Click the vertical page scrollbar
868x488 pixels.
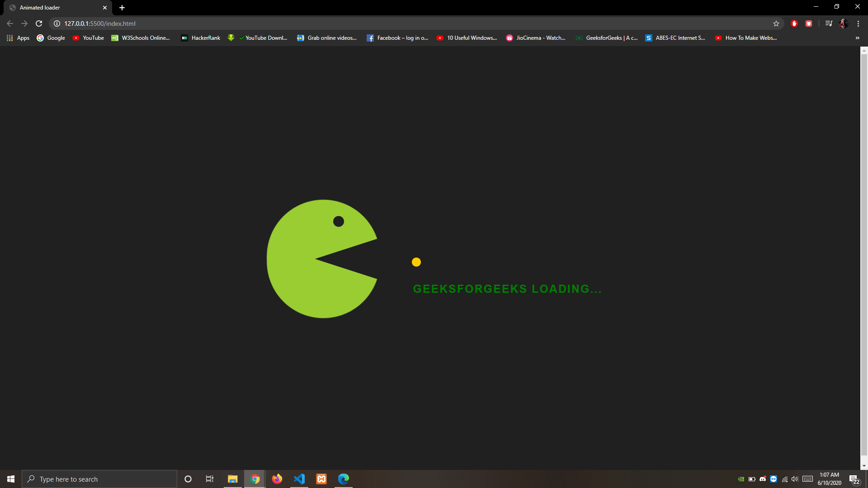pos(864,253)
